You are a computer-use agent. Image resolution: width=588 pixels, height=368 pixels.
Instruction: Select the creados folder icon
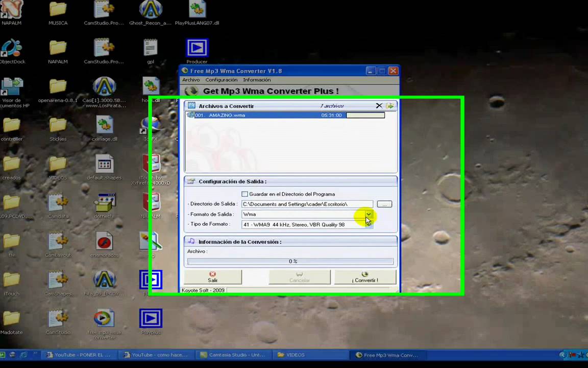tap(12, 164)
